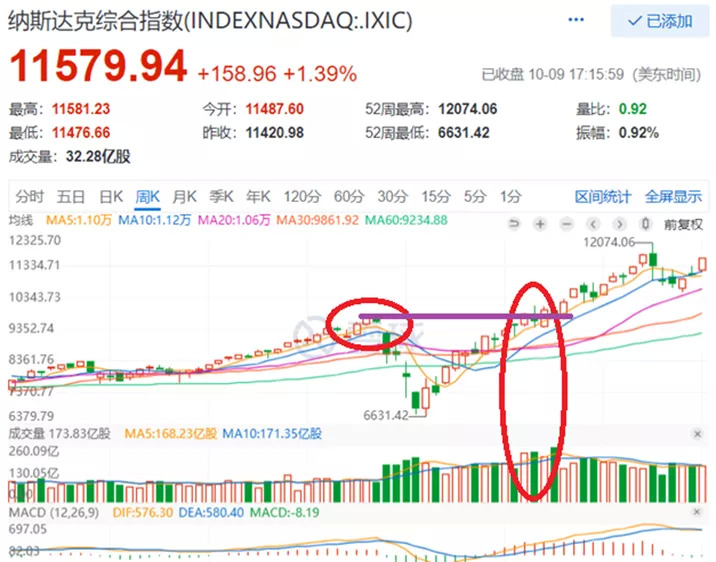Move chart right with next arrow
This screenshot has width=716, height=562.
coord(619,224)
